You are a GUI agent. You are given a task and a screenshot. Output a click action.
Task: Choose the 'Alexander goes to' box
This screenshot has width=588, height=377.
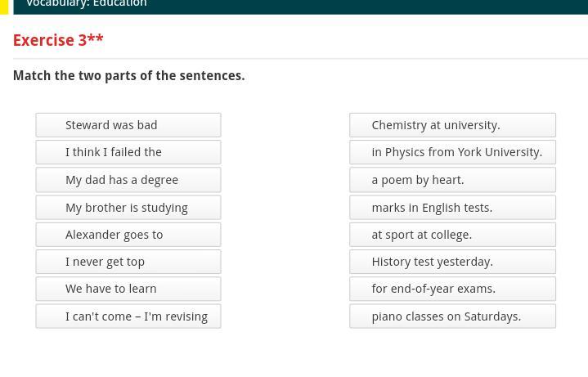point(128,235)
